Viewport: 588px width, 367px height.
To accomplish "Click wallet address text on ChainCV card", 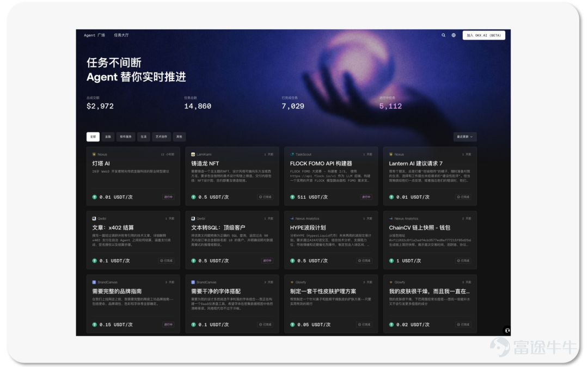I will tap(430, 240).
